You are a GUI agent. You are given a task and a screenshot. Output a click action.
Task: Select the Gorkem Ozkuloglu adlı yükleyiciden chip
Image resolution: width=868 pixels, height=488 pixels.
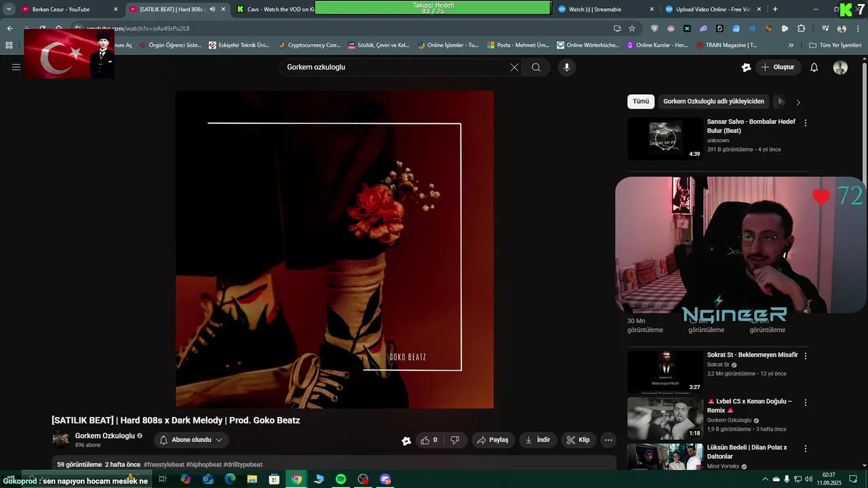point(713,102)
